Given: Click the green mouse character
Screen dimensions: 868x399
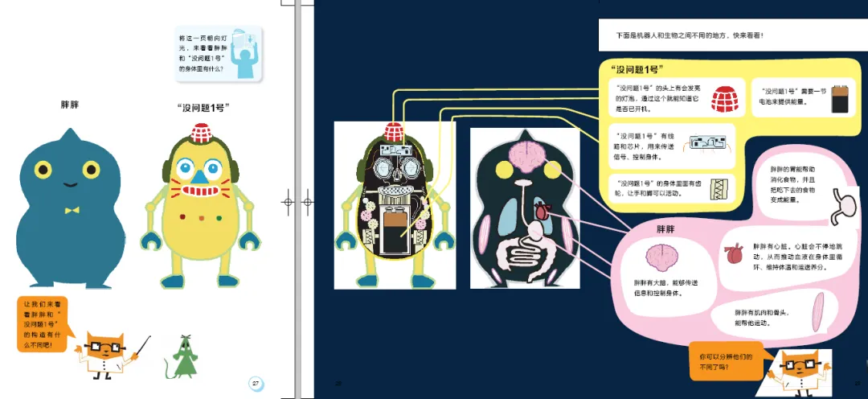Looking at the screenshot, I should (182, 356).
